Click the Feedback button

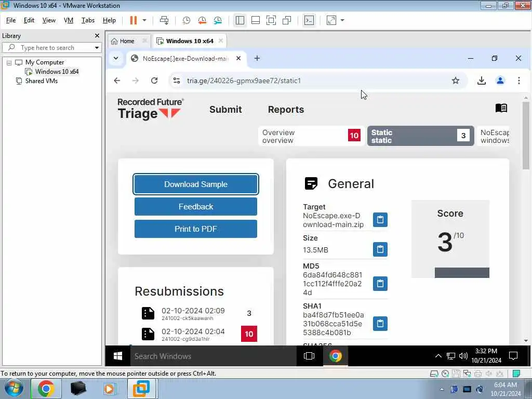196,207
